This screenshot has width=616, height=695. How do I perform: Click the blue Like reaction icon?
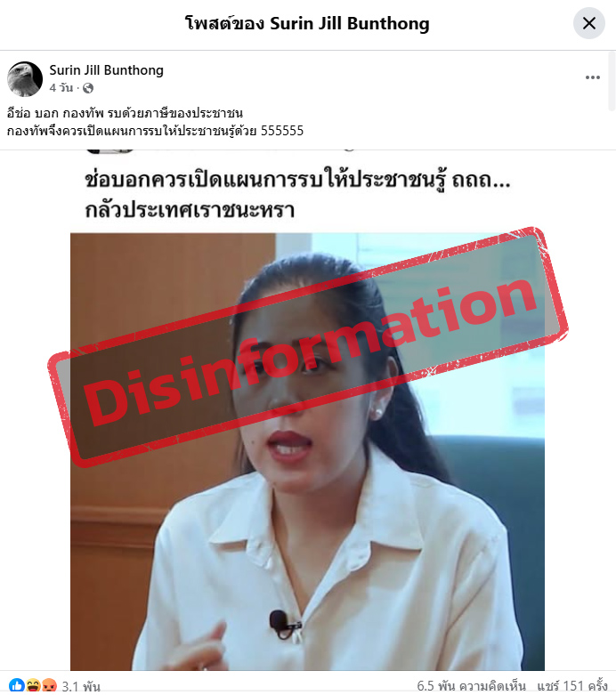pos(17,686)
